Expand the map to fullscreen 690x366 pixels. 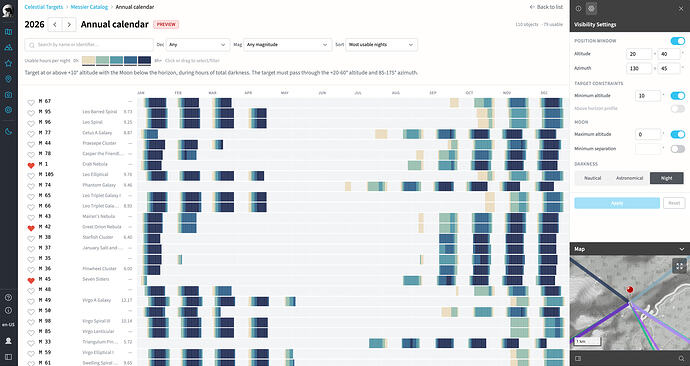679,266
